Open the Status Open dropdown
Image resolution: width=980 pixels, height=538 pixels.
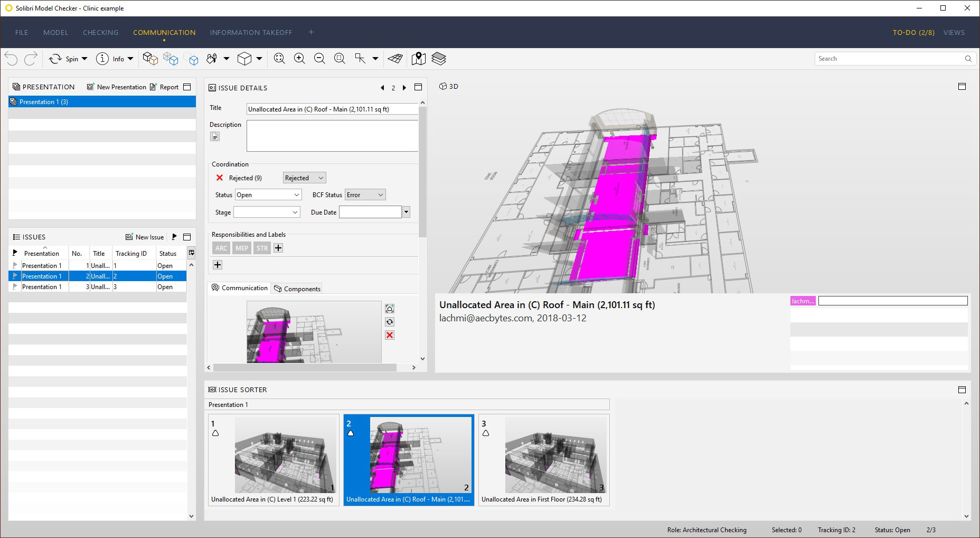click(268, 194)
